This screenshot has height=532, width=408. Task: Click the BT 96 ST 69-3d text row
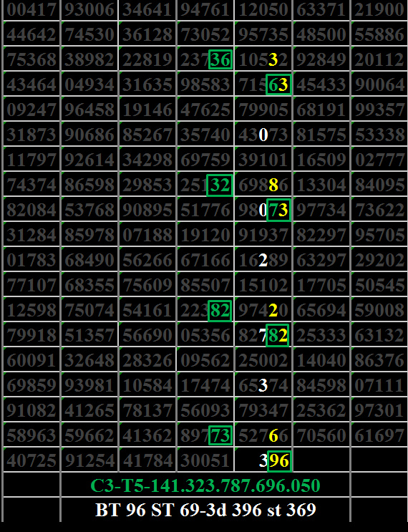pyautogui.click(x=205, y=510)
